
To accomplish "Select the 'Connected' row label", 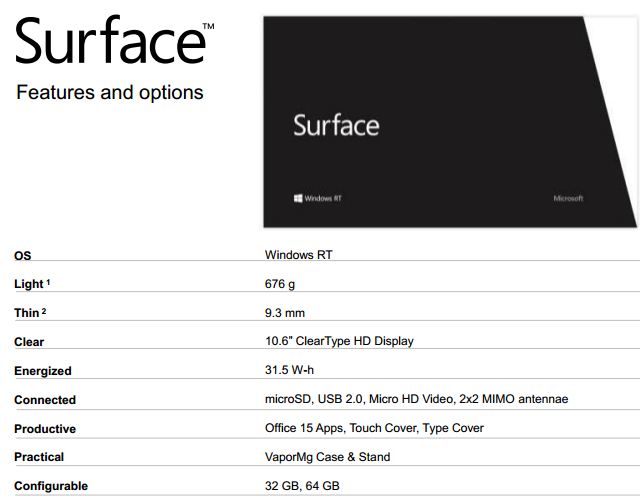I will point(45,400).
